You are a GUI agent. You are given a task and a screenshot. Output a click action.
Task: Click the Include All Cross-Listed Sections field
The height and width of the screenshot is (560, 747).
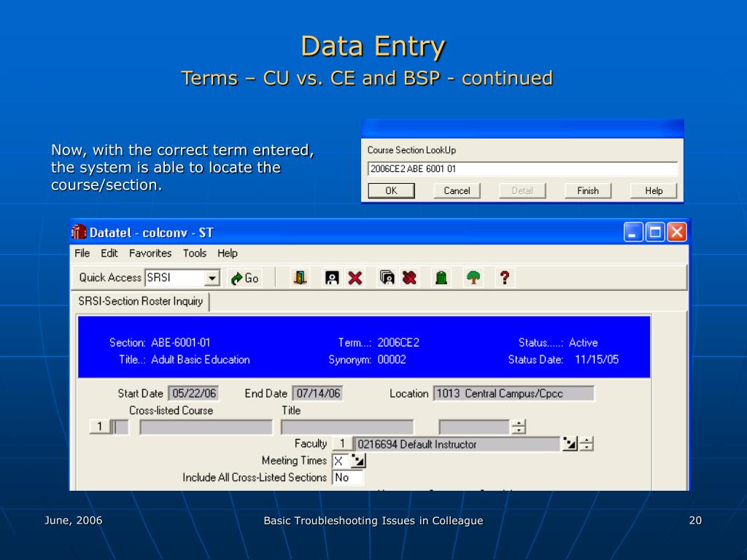pyautogui.click(x=347, y=477)
